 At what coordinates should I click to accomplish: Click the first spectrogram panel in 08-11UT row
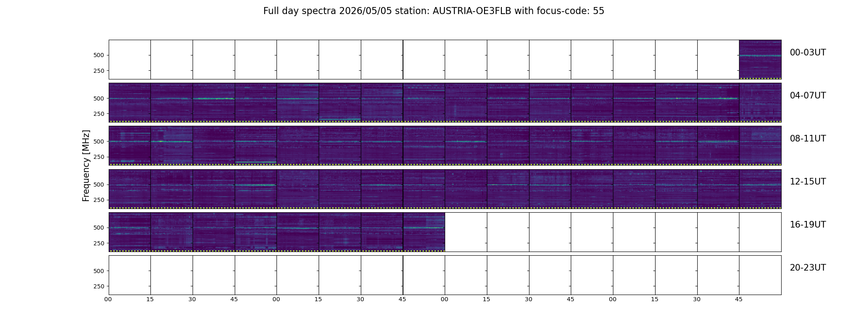coord(130,146)
